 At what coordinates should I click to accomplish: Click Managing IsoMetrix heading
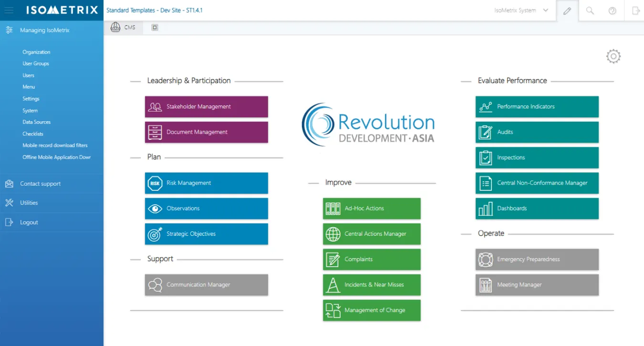(45, 30)
